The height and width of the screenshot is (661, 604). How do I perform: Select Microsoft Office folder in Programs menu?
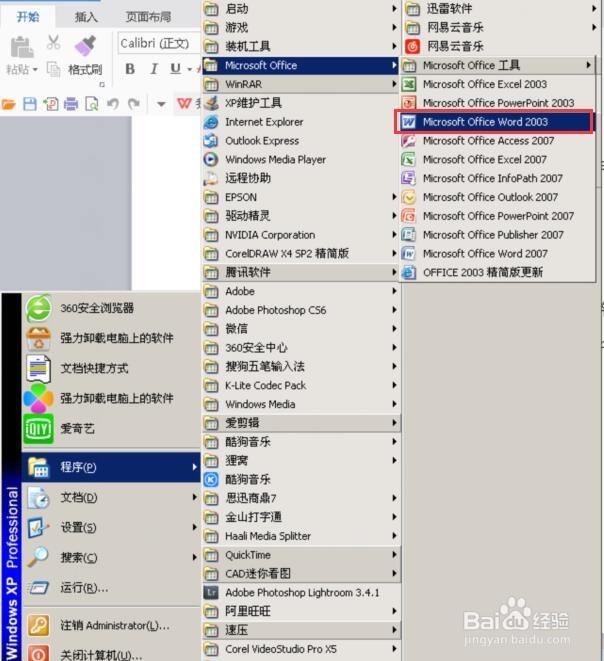[x=300, y=65]
